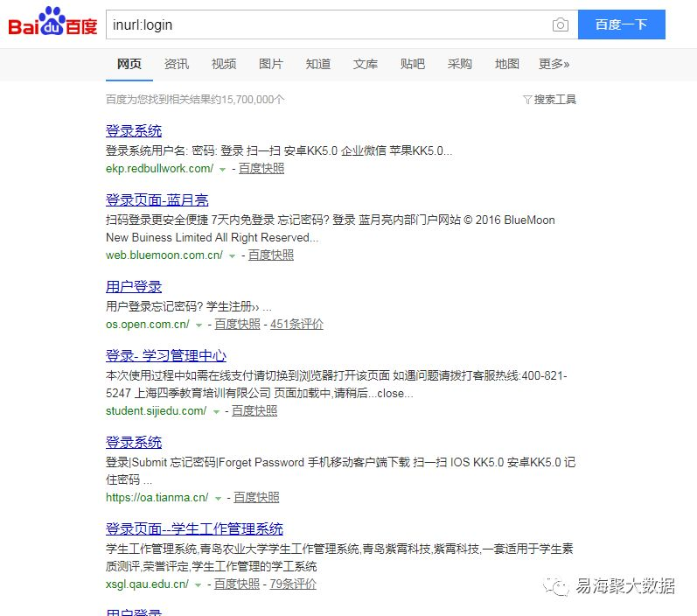Open the 登录页面--学生工作管理系统 result
Screen dimensions: 697x616
(194, 528)
